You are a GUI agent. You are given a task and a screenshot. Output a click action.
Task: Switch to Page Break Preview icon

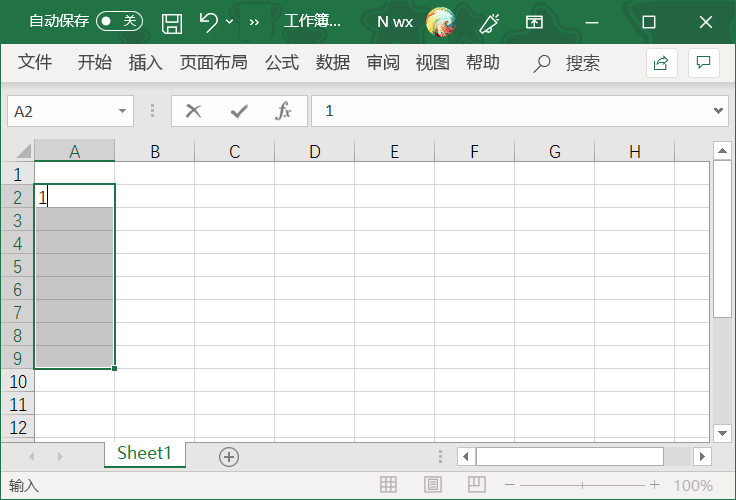pyautogui.click(x=476, y=485)
